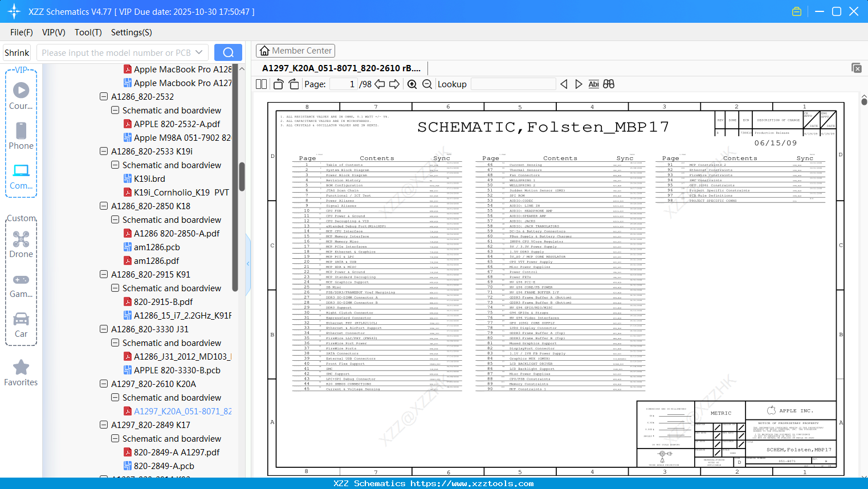Open the am1286.pdf file

[156, 260]
